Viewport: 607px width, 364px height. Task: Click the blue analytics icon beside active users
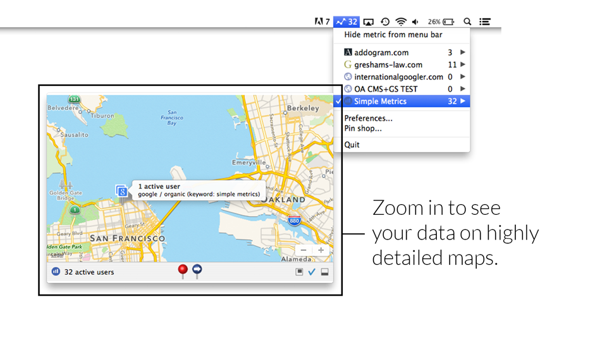56,272
